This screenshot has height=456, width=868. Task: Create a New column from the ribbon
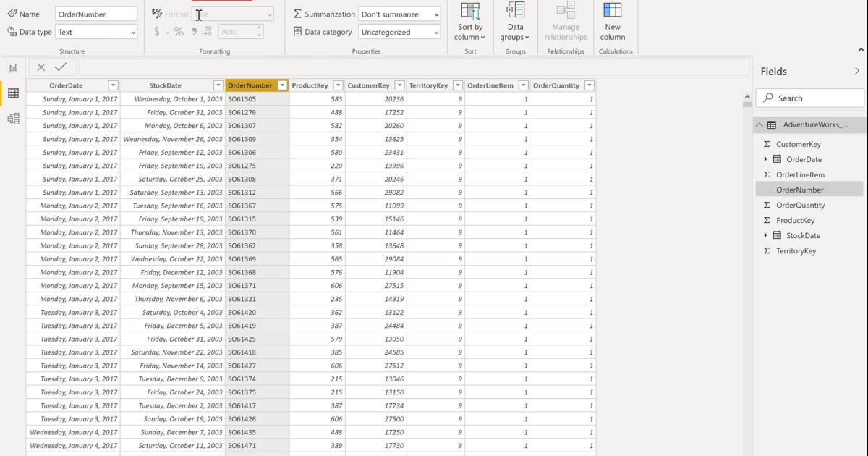click(x=613, y=22)
